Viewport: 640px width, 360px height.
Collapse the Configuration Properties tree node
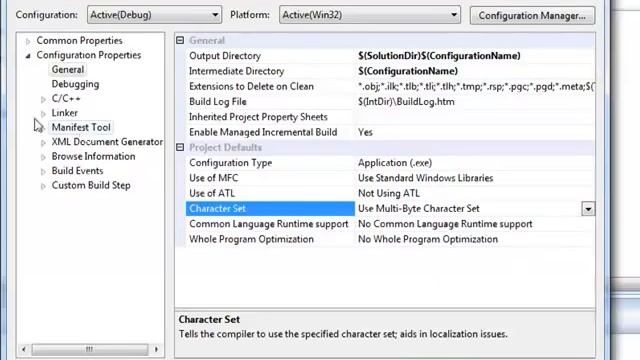click(x=28, y=56)
